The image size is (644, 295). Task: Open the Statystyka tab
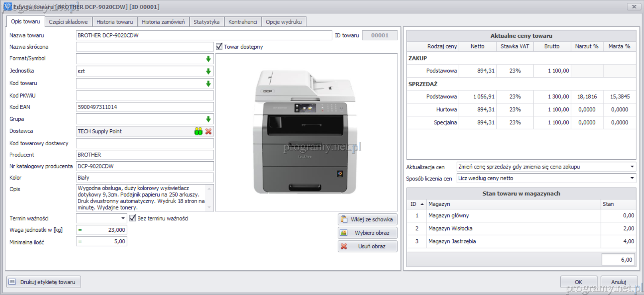pyautogui.click(x=206, y=22)
